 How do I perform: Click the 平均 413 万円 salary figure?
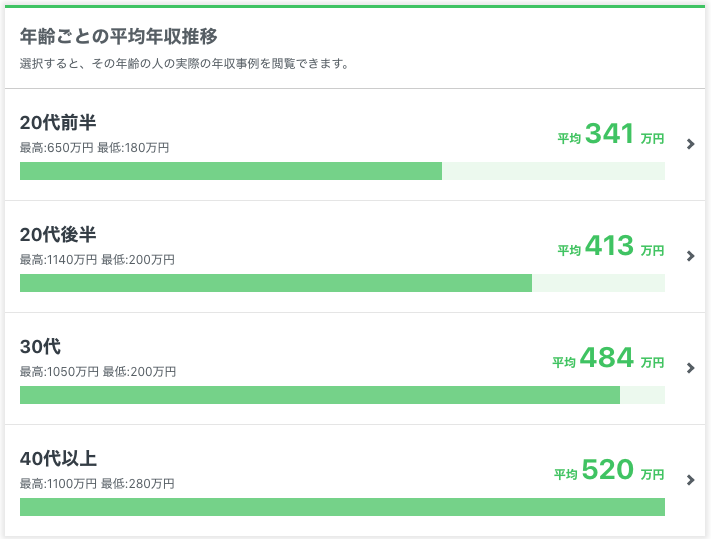click(611, 246)
